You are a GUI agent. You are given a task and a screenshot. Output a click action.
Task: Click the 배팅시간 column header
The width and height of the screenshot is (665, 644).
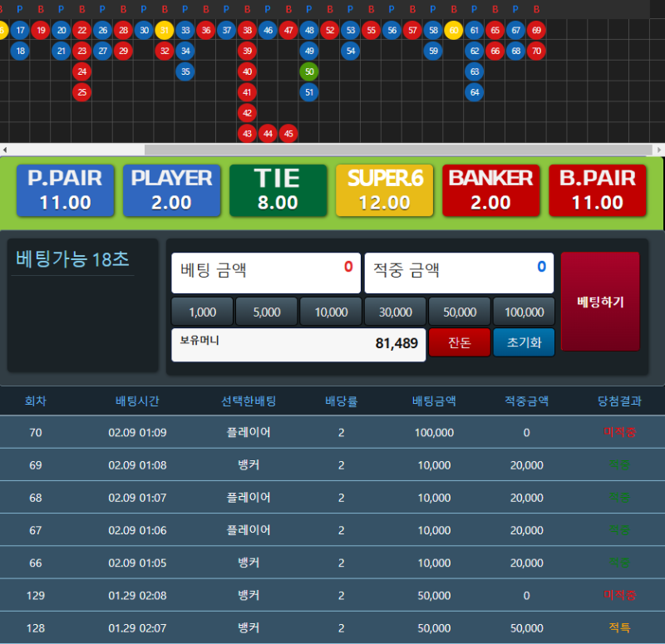click(x=137, y=401)
